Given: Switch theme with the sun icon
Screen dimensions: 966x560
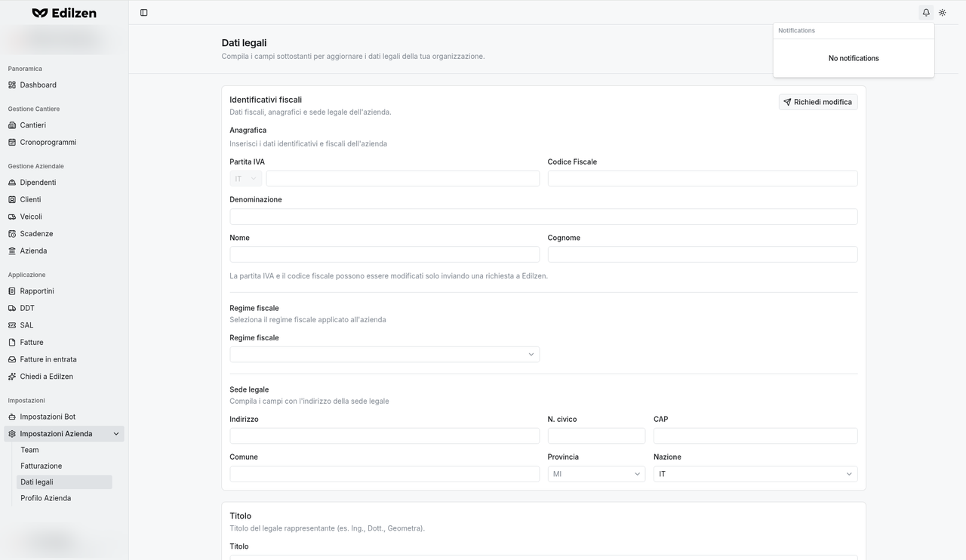Looking at the screenshot, I should 943,13.
